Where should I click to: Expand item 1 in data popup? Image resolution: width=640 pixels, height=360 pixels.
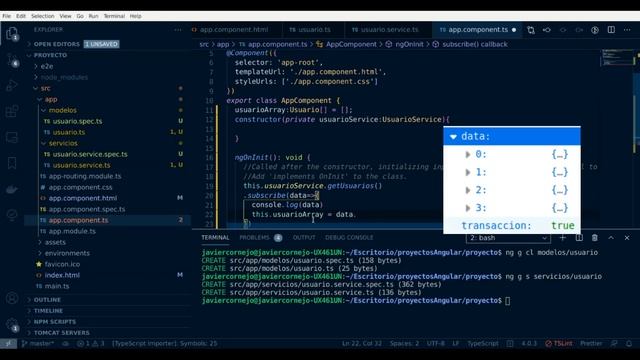(468, 173)
